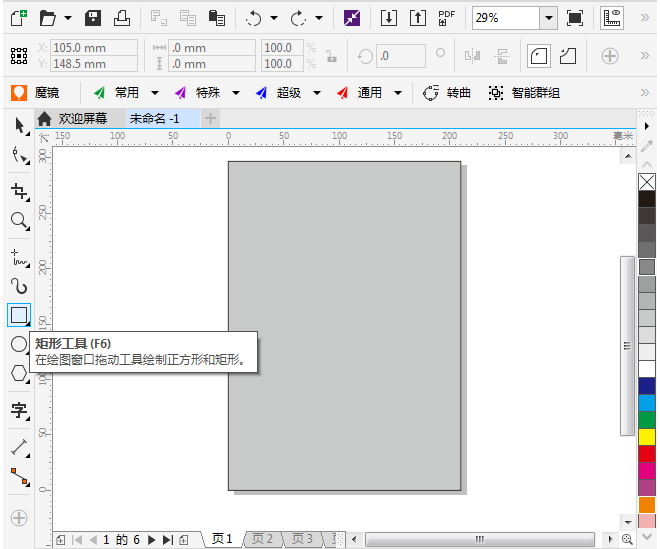Toggle full-screen preview button
The image size is (660, 549).
click(x=575, y=18)
